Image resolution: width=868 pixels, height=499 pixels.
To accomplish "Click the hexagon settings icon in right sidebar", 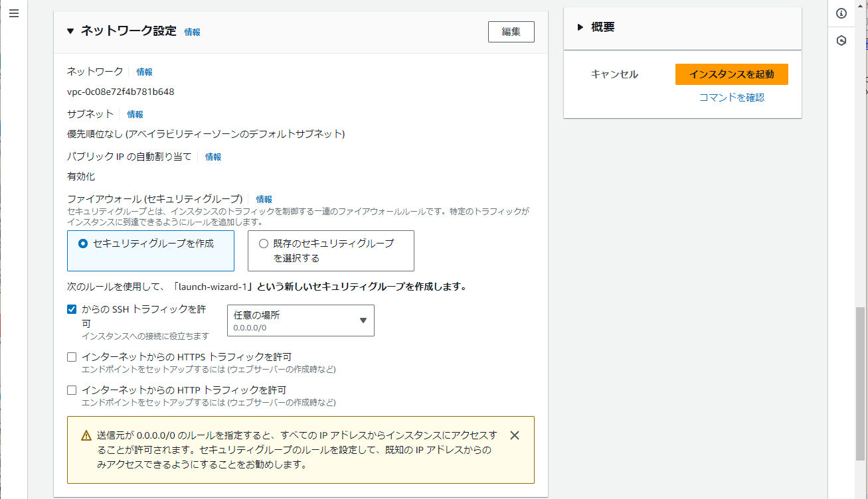I will tap(841, 41).
